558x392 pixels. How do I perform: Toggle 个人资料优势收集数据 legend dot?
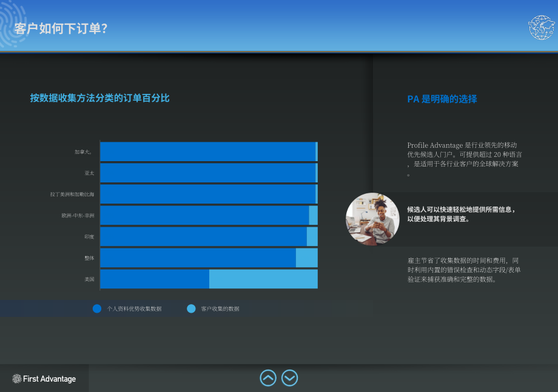[x=97, y=308]
